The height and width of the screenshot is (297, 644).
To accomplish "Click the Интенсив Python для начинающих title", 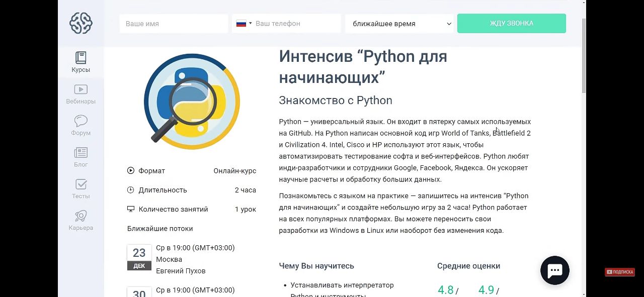I will [363, 66].
